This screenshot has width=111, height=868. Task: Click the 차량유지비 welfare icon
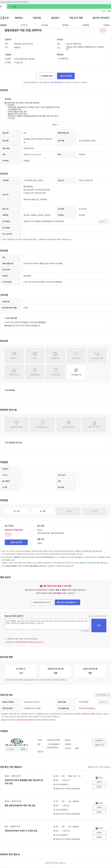(x=55, y=355)
